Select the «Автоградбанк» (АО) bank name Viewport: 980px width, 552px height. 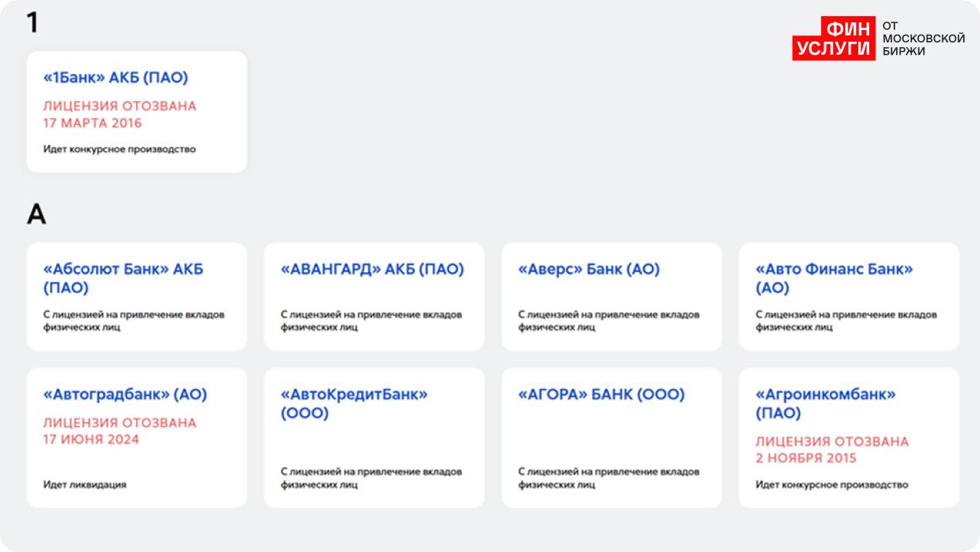coord(125,395)
